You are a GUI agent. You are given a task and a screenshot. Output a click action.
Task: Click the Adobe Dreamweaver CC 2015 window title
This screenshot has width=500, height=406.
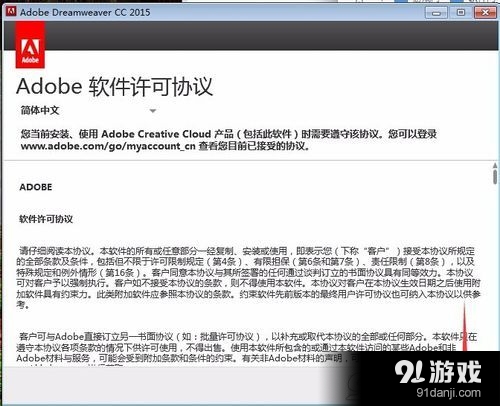(x=85, y=12)
